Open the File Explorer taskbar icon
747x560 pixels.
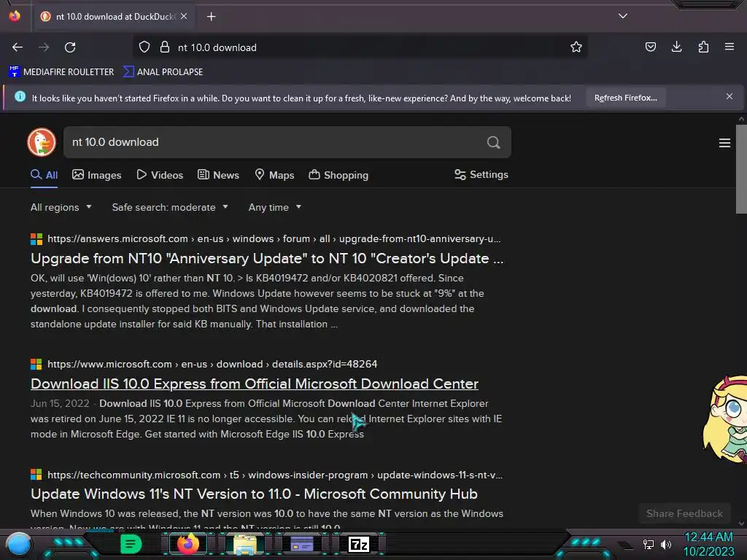(245, 544)
